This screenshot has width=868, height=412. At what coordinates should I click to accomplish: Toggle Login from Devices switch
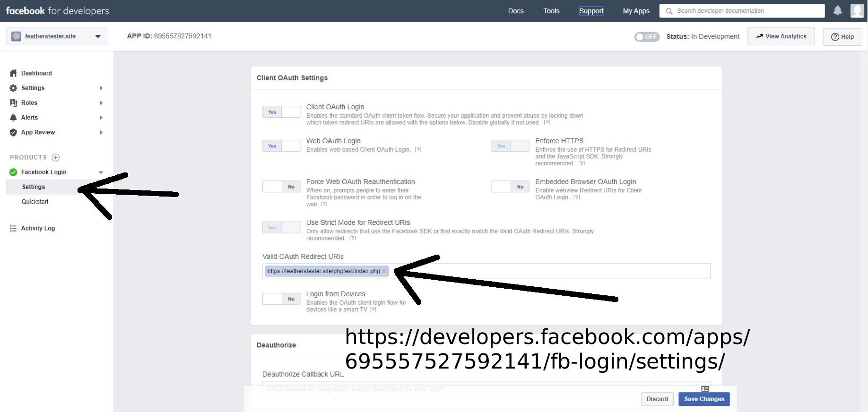click(281, 299)
